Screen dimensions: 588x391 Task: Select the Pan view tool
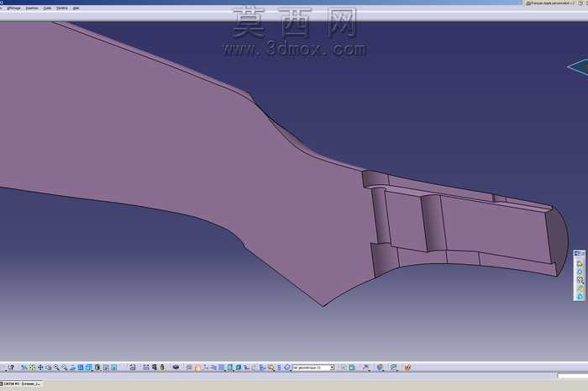point(40,367)
